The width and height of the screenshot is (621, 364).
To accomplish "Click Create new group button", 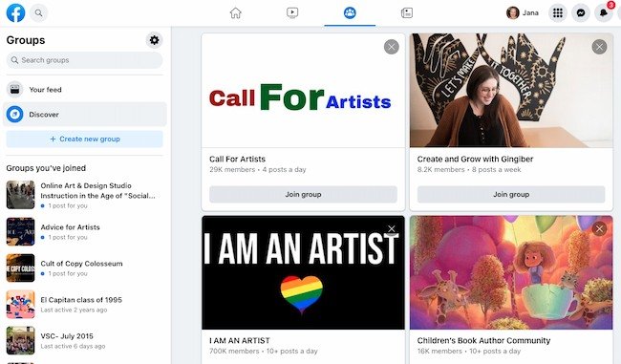I will coord(85,139).
